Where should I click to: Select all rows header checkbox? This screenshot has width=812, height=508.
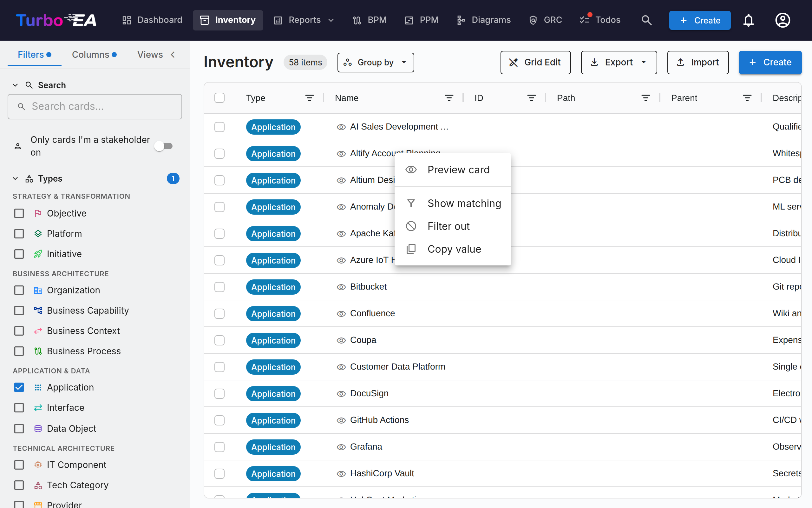coord(219,98)
